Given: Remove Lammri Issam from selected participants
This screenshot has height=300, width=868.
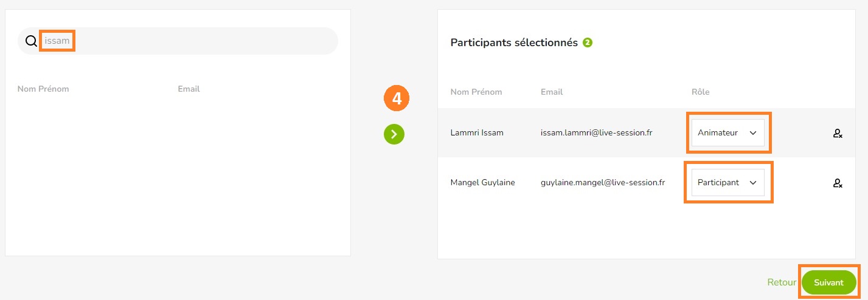Looking at the screenshot, I should coord(838,133).
